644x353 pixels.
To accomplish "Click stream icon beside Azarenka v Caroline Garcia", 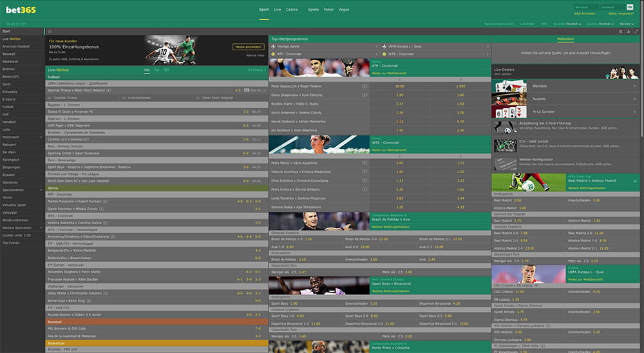I will pyautogui.click(x=106, y=223).
